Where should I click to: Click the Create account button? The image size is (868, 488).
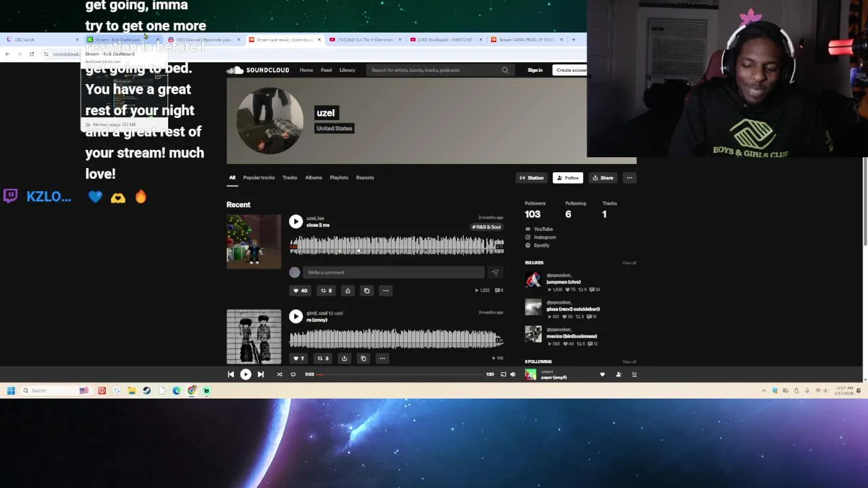click(571, 70)
